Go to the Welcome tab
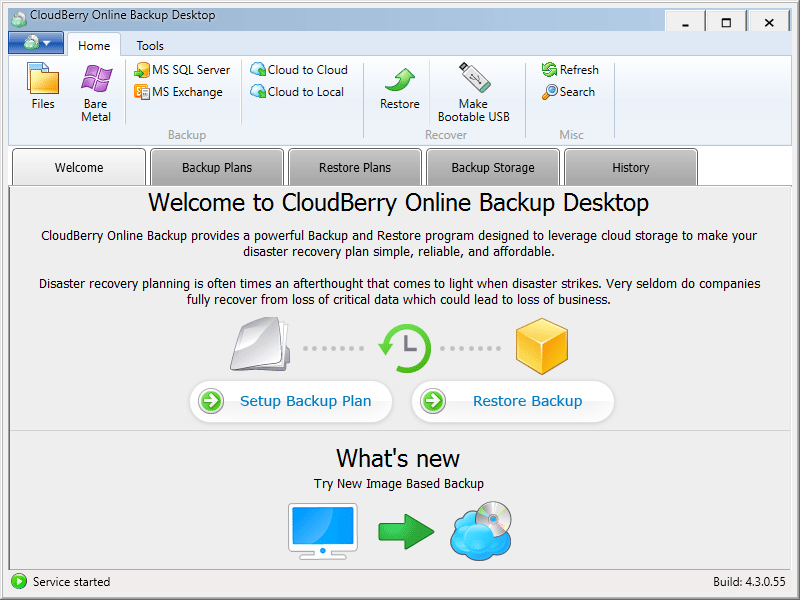 79,167
